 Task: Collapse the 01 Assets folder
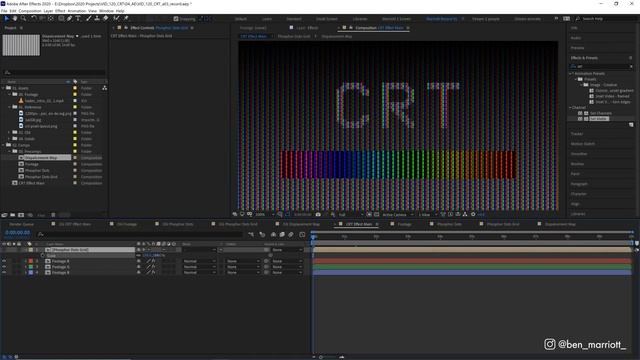[3, 88]
